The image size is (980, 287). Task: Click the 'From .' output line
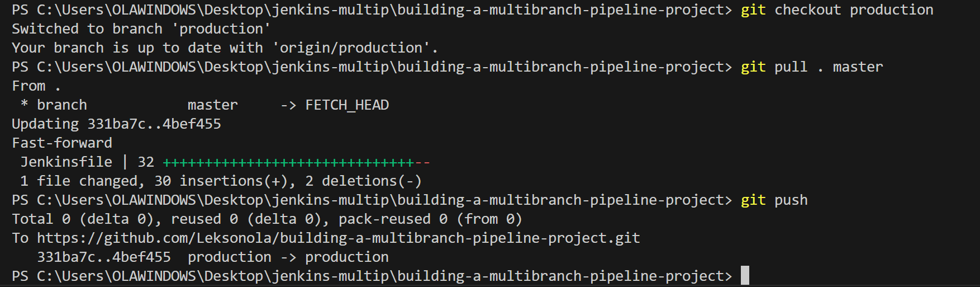pos(36,86)
